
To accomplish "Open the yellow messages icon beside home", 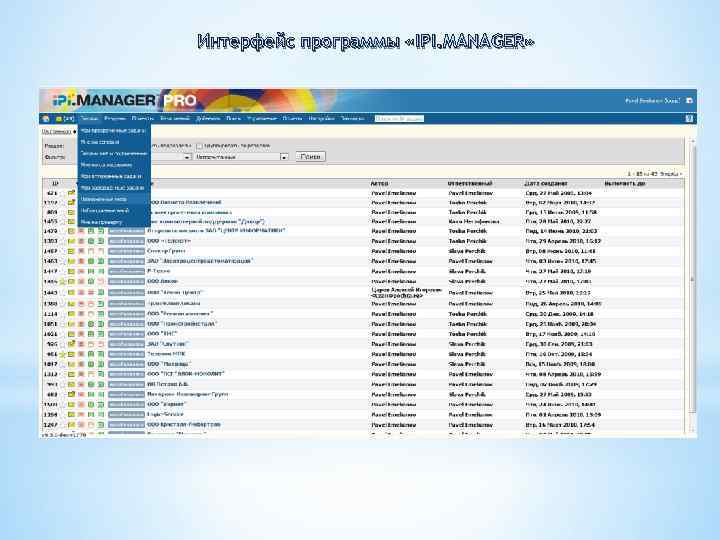I will point(59,118).
